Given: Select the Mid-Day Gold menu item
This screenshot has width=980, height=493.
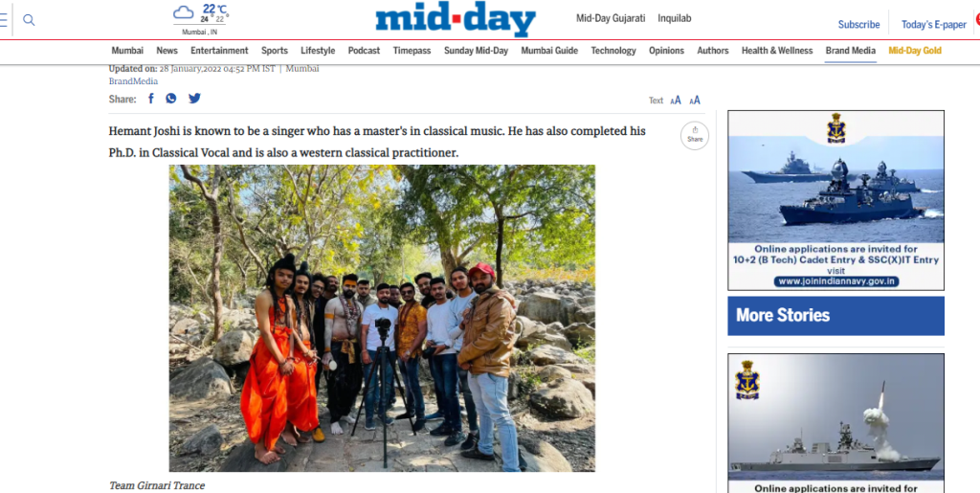Looking at the screenshot, I should [915, 51].
